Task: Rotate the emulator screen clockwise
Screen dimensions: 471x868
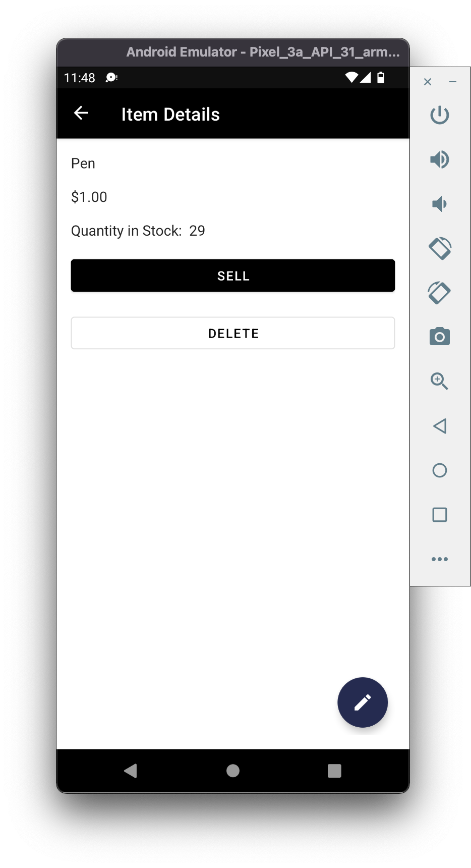Action: 439,293
